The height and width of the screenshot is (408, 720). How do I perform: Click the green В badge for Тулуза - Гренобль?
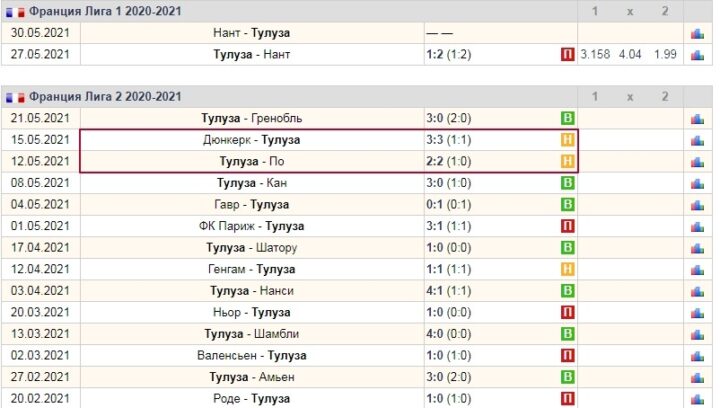coord(568,118)
